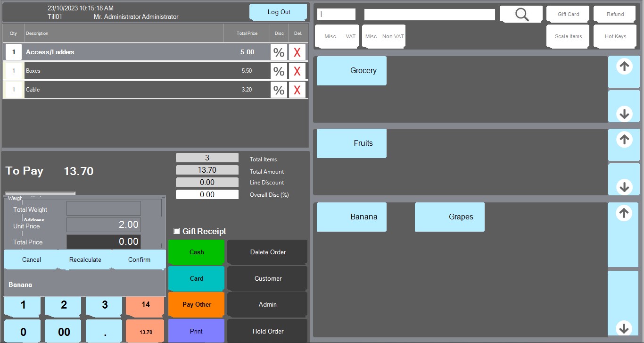Enable the Gift Receipt checkbox
644x343 pixels.
click(x=177, y=231)
